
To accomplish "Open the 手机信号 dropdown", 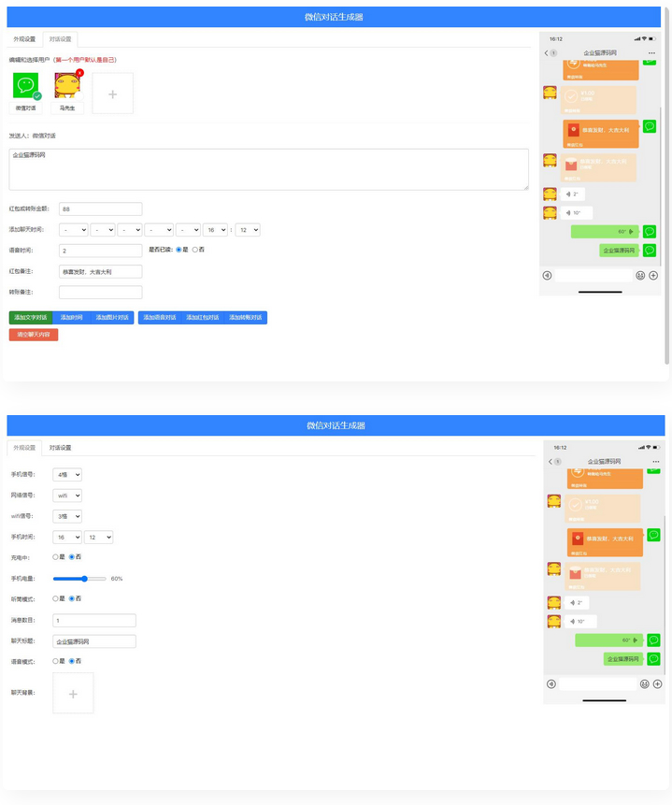I will point(67,475).
